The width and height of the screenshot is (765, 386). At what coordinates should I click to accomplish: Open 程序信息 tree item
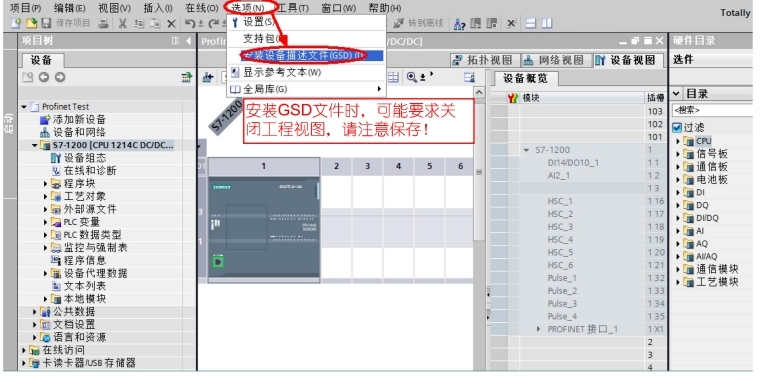(85, 260)
